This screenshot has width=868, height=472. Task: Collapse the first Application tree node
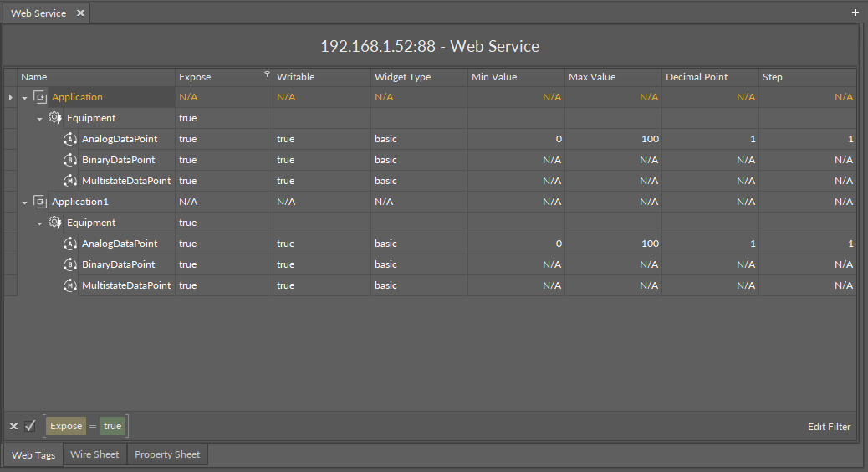[x=25, y=98]
